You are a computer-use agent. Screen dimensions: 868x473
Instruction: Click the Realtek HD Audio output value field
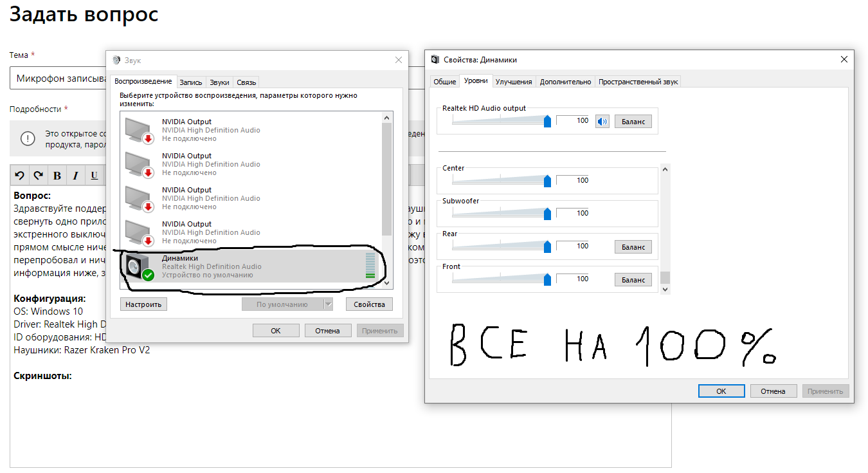click(574, 120)
